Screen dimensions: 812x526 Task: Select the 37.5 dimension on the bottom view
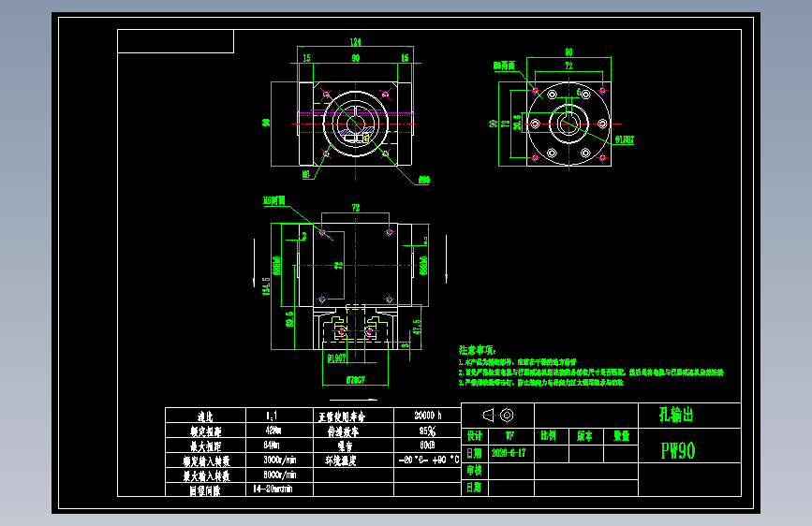417,327
